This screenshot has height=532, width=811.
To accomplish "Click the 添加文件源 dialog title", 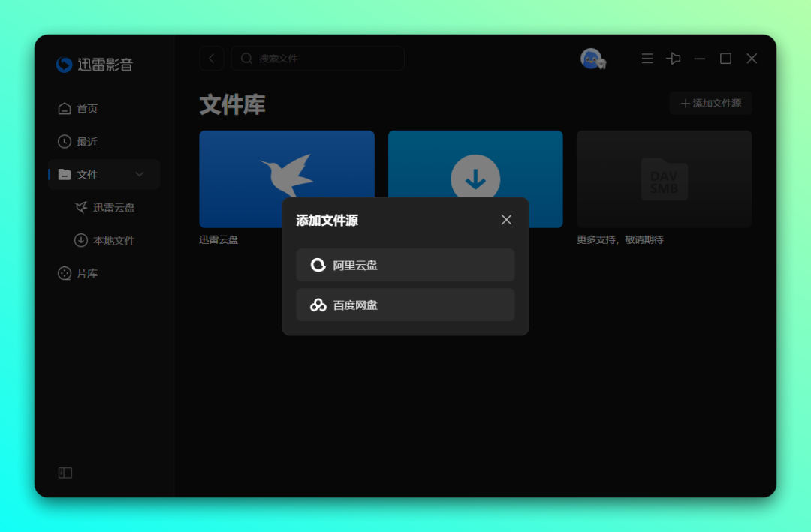I will [327, 221].
